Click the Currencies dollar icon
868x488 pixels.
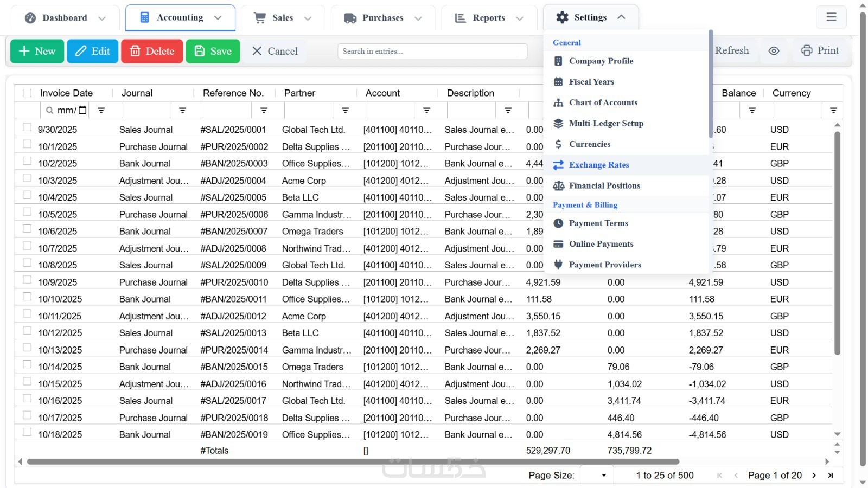pyautogui.click(x=558, y=144)
